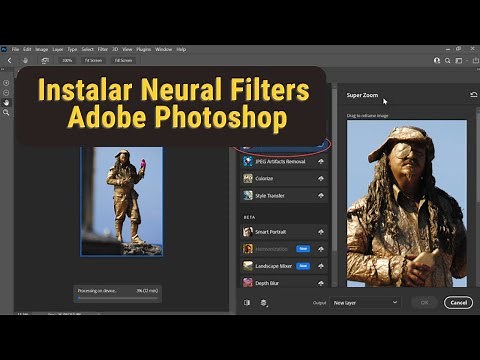Viewport: 480px width, 360px height.
Task: Select the JPEG Artifacts Removal filter
Action: [284, 161]
